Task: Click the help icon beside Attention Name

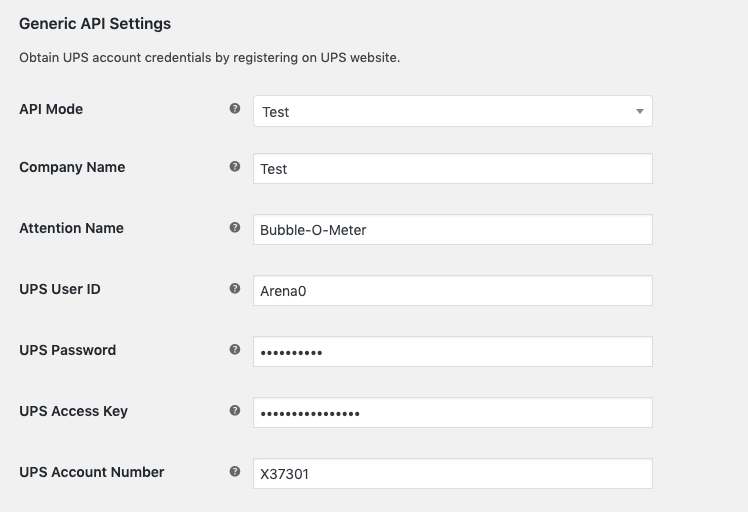Action: 235,227
